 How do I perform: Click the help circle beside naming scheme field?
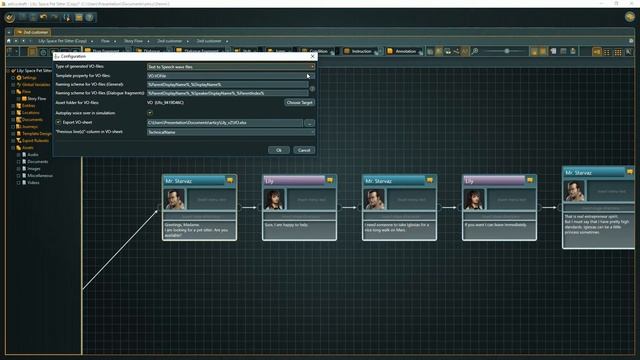click(312, 89)
